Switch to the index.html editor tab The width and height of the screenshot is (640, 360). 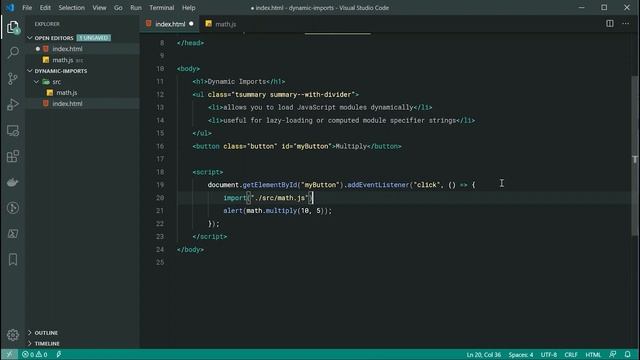pyautogui.click(x=170, y=24)
